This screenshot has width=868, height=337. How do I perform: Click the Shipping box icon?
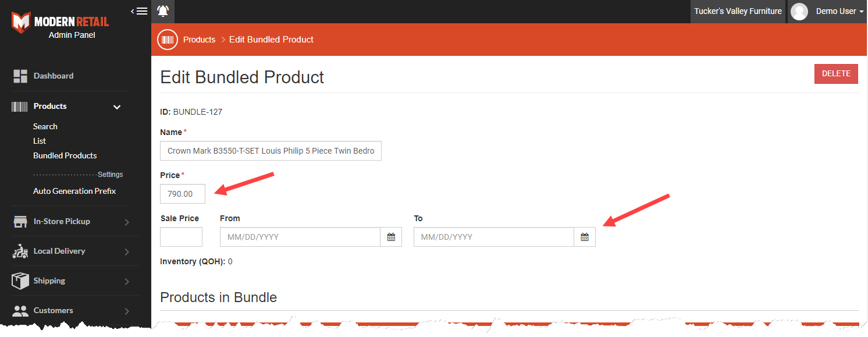[x=20, y=281]
